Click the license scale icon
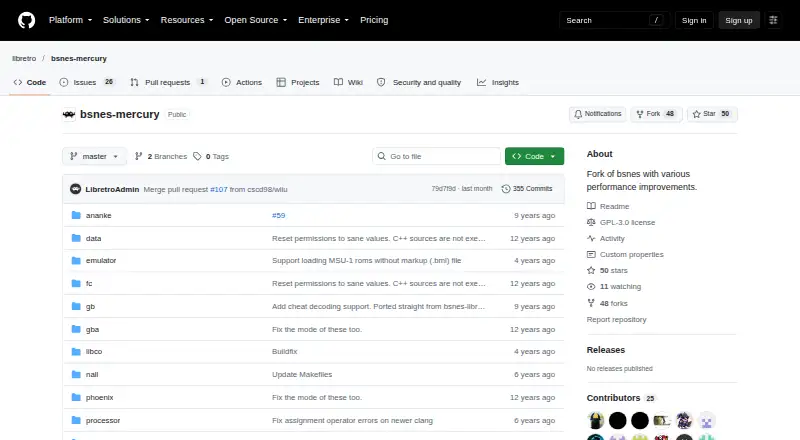Viewport: 800px width, 440px height. (x=591, y=223)
